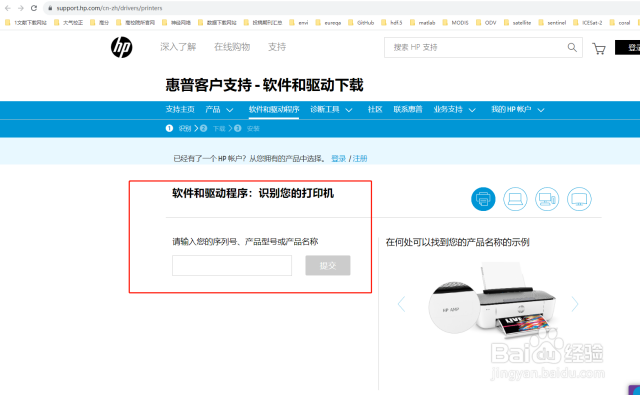Open the MODIS bookmark folder
The height and width of the screenshot is (395, 640).
click(456, 23)
